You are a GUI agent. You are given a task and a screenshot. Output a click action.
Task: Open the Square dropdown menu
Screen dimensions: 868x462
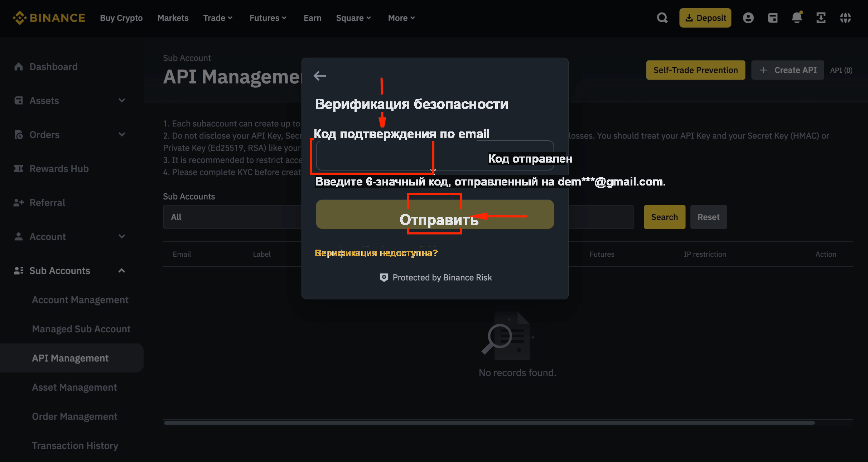pyautogui.click(x=353, y=18)
